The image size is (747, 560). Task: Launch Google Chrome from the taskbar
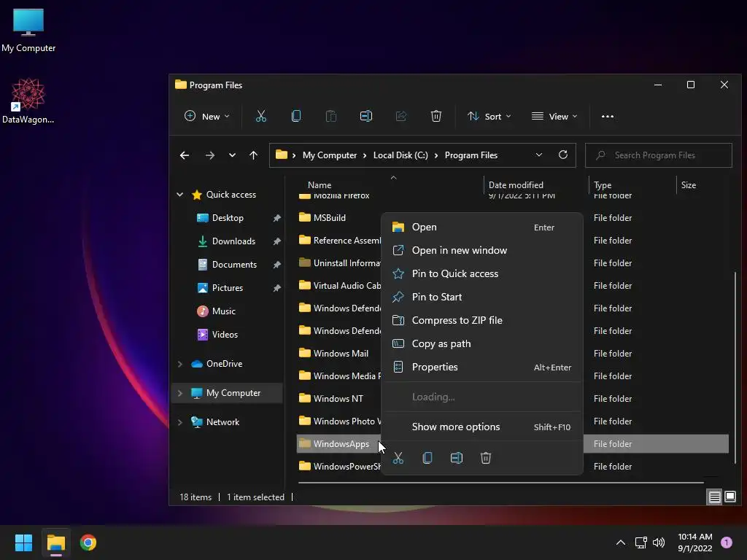(x=88, y=542)
